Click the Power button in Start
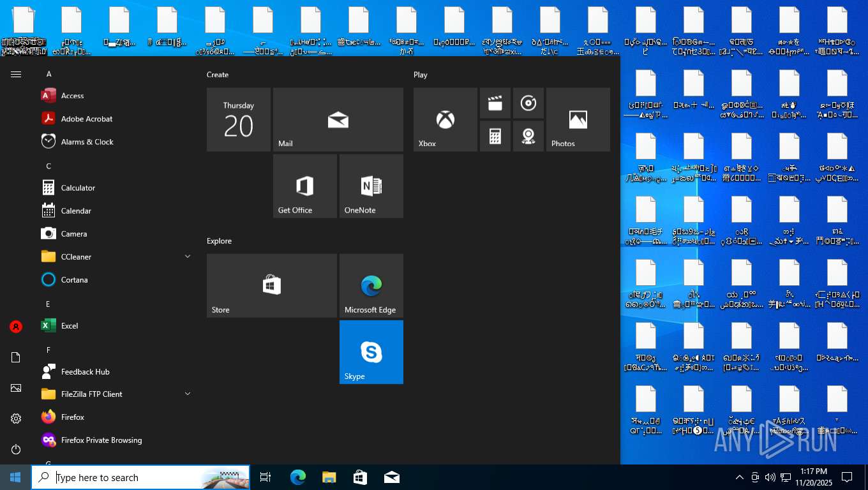Image resolution: width=868 pixels, height=490 pixels. tap(16, 449)
